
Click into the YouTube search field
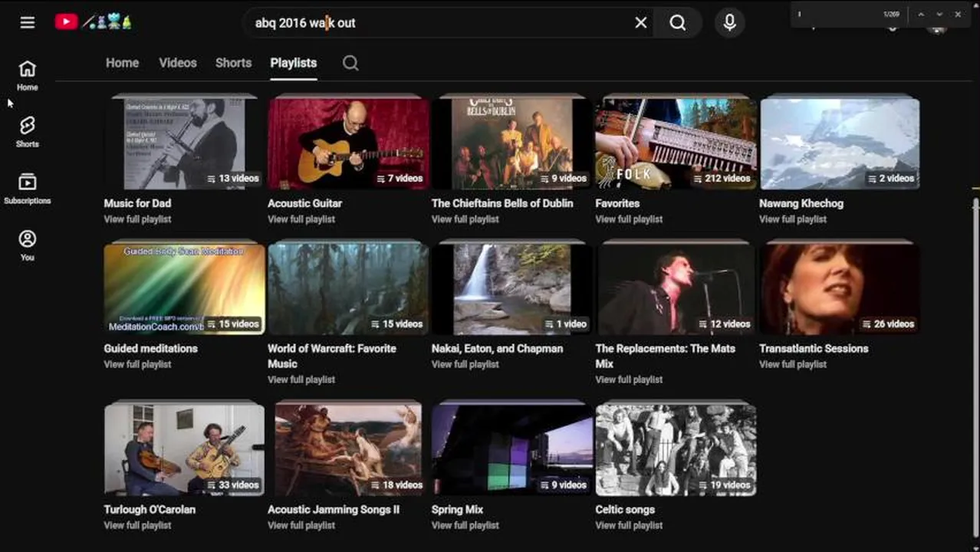[437, 23]
